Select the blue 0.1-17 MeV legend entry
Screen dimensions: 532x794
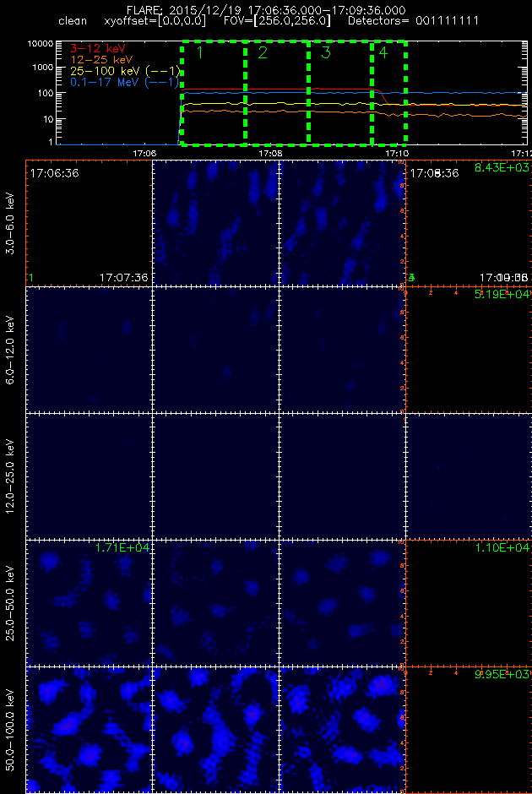coord(125,82)
